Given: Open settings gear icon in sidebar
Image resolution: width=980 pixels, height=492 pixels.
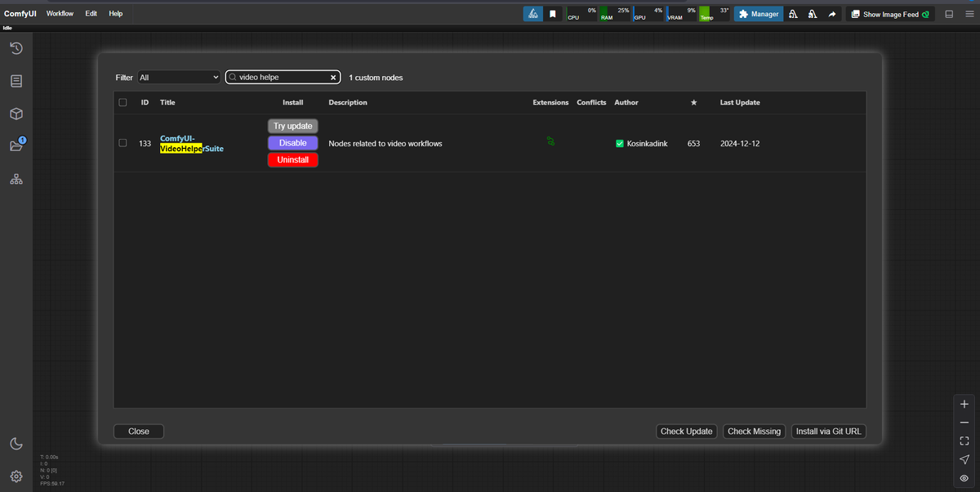Looking at the screenshot, I should click(x=16, y=476).
